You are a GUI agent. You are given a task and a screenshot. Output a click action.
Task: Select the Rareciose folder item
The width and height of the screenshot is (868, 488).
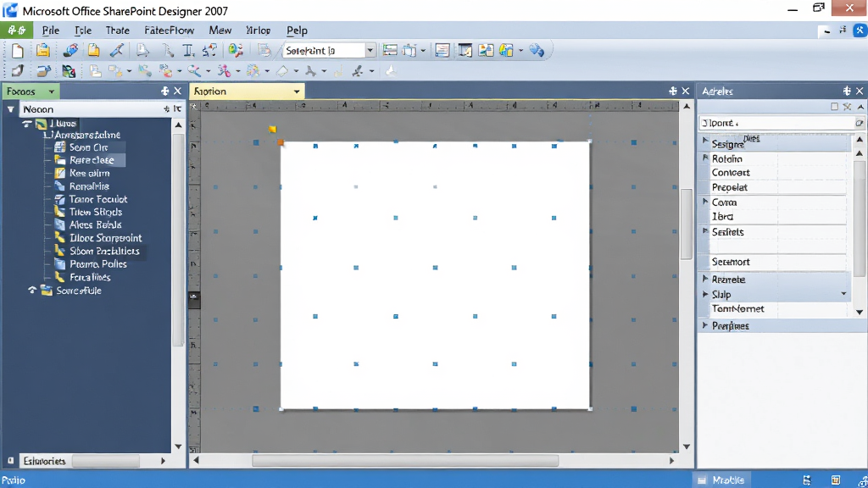pos(92,160)
